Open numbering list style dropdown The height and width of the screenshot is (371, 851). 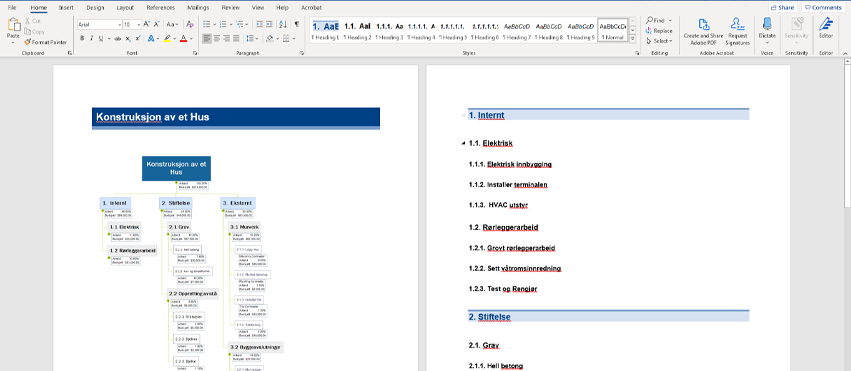[231, 24]
